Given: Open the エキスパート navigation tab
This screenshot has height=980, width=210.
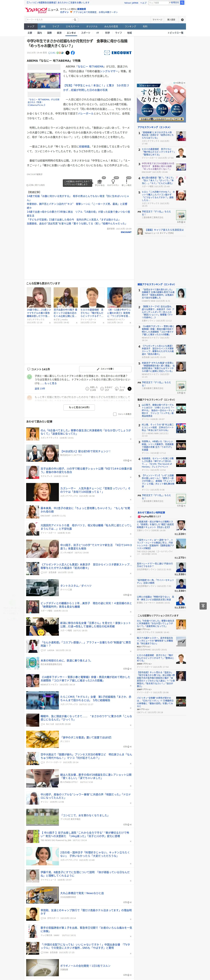Looking at the screenshot, I should (x=72, y=27).
